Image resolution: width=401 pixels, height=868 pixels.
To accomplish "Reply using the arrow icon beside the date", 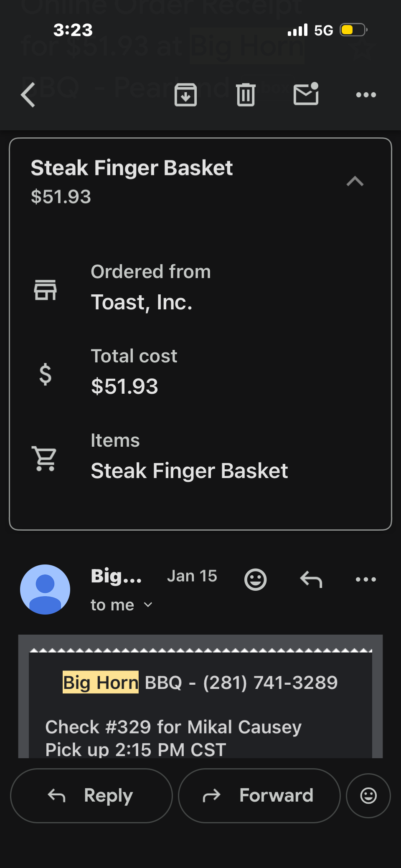I will click(x=311, y=580).
